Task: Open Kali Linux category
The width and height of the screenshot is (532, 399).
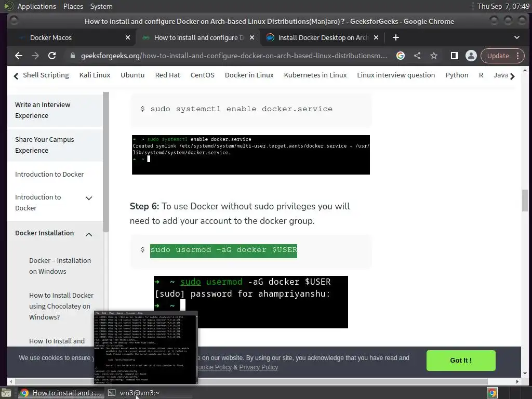Action: (95, 75)
